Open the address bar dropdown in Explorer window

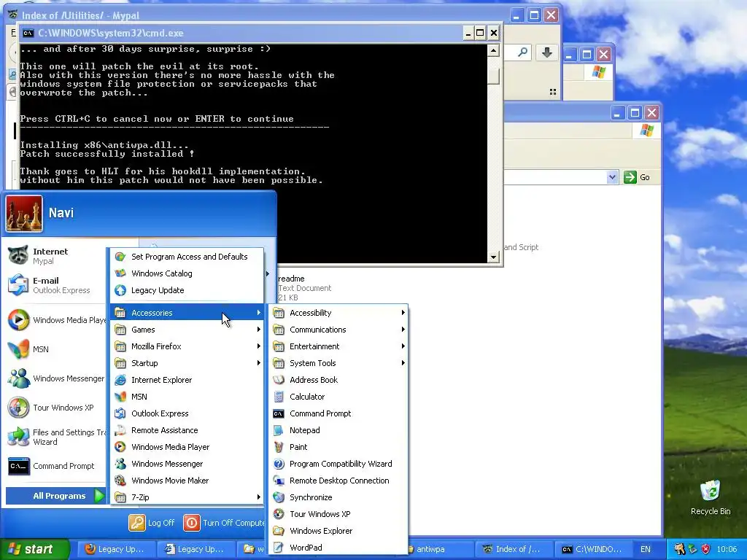coord(612,178)
